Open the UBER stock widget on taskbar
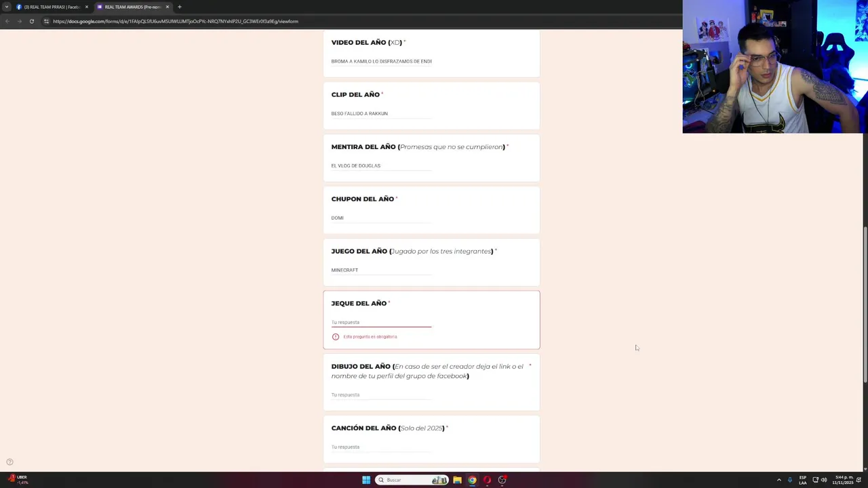 (x=16, y=480)
